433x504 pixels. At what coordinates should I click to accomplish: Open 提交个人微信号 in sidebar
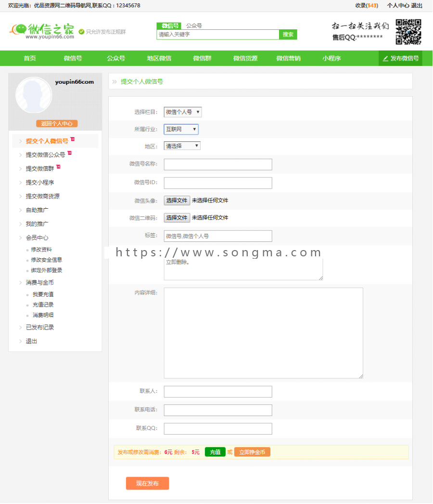pos(47,141)
